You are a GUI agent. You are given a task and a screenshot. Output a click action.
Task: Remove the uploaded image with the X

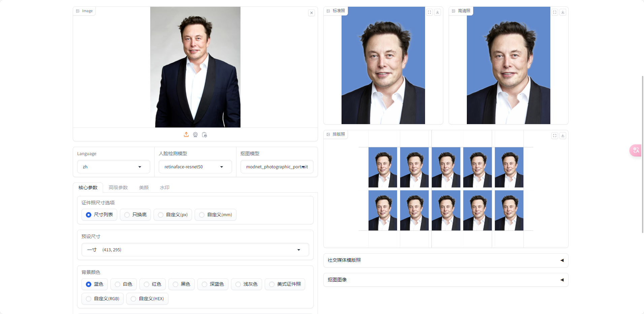(312, 13)
